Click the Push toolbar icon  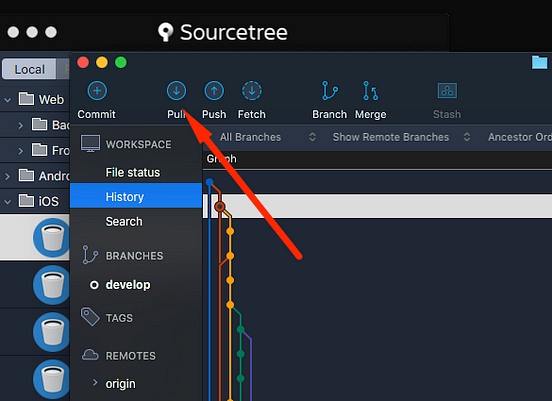coord(214,91)
